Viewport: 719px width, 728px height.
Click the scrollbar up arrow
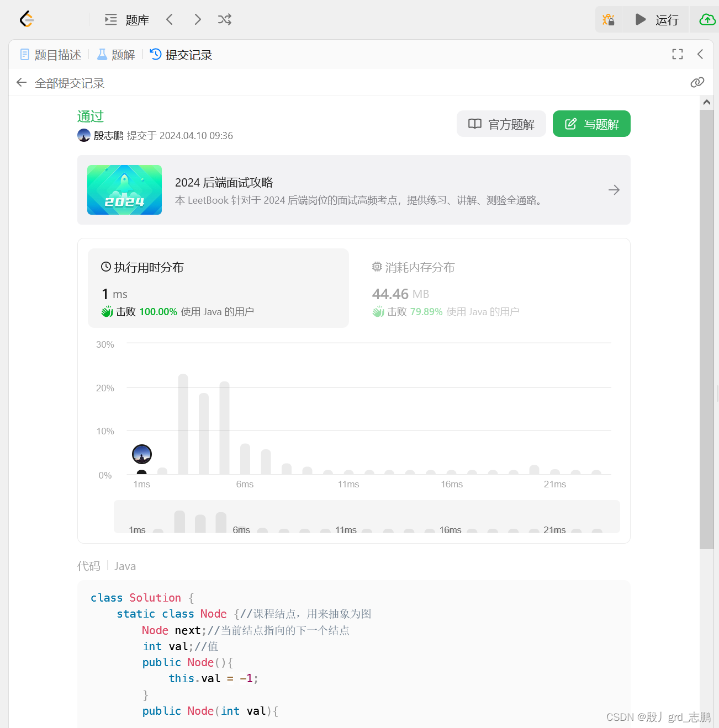(x=707, y=102)
